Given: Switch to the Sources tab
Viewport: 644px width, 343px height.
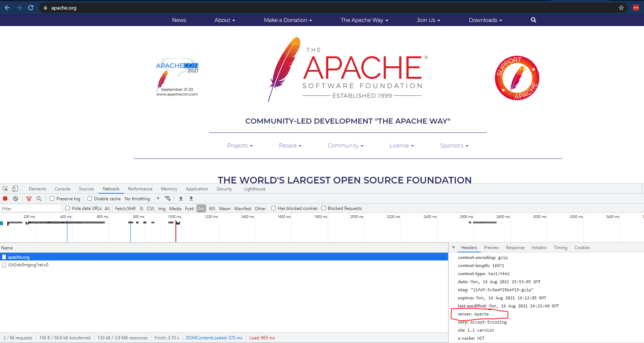Looking at the screenshot, I should pyautogui.click(x=86, y=189).
